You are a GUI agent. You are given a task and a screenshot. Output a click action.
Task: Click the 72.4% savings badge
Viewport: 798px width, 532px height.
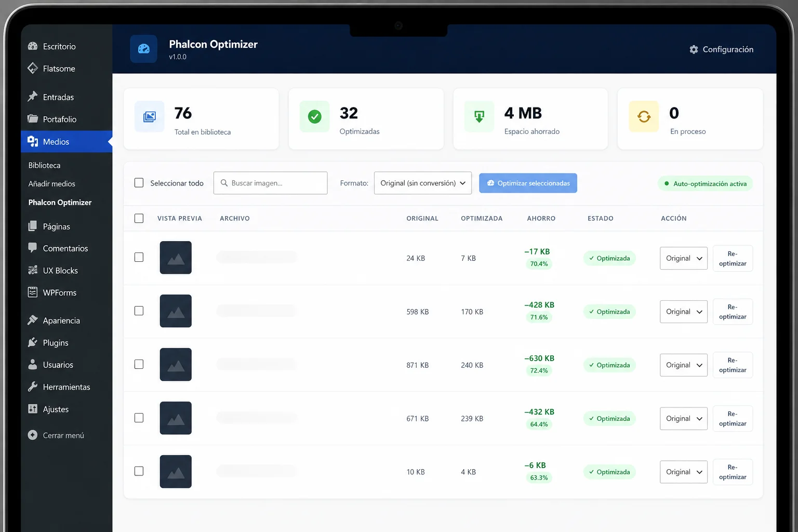(x=539, y=370)
